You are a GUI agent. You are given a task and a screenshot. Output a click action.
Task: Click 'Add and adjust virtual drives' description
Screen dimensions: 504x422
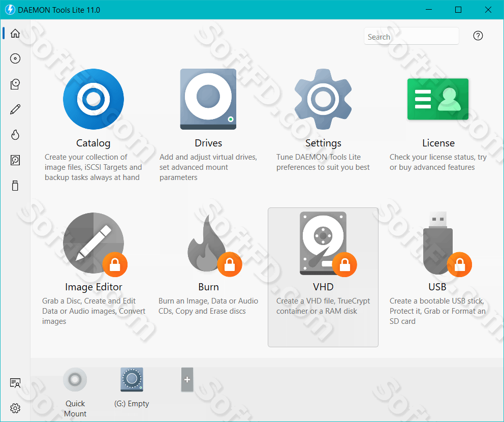point(208,167)
